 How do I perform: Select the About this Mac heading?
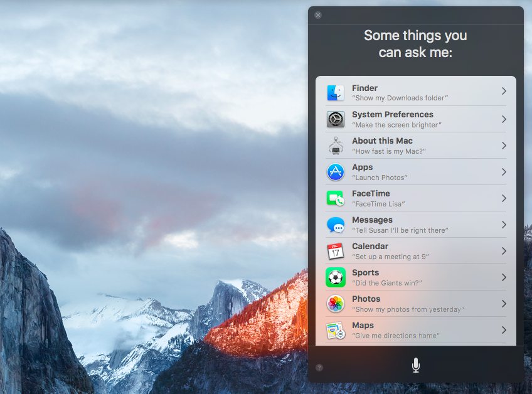point(383,141)
